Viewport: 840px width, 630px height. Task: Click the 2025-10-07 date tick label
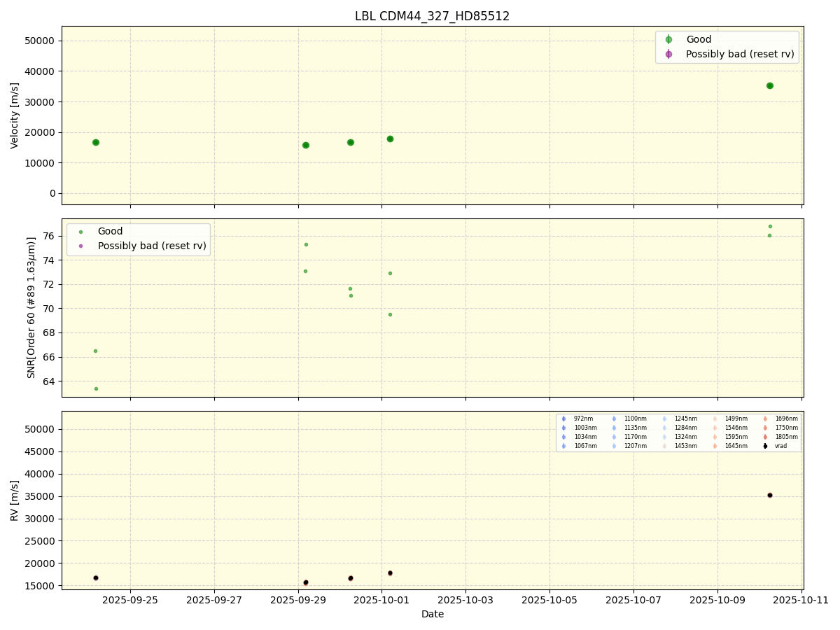(633, 600)
